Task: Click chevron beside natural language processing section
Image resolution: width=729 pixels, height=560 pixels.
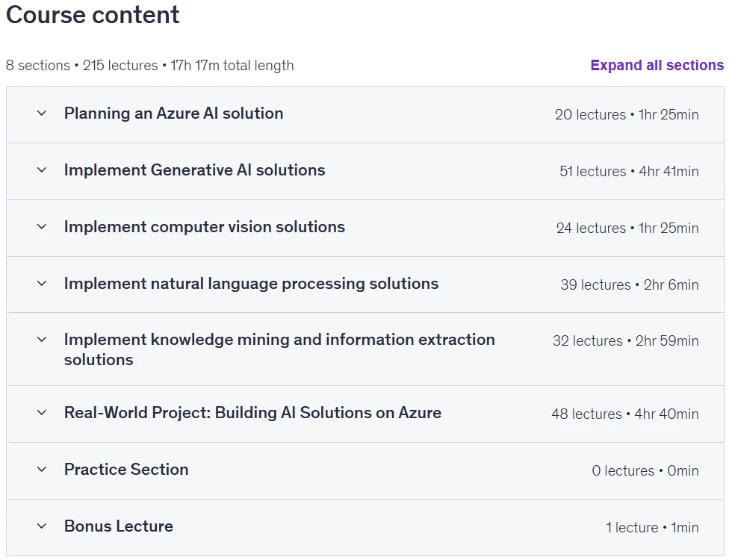Action: click(x=42, y=284)
